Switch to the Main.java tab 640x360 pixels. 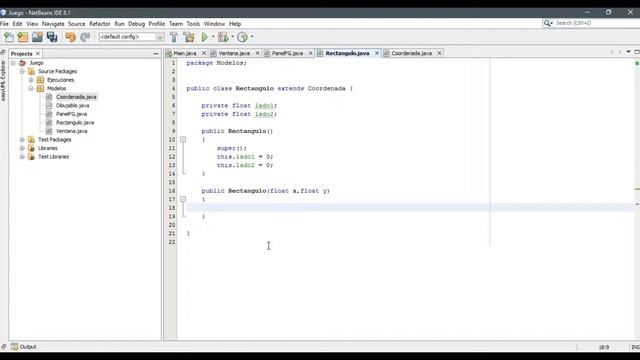185,53
